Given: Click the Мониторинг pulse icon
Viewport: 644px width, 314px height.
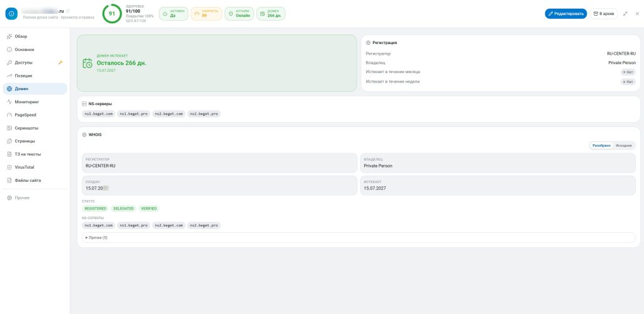Looking at the screenshot, I should coord(9,102).
